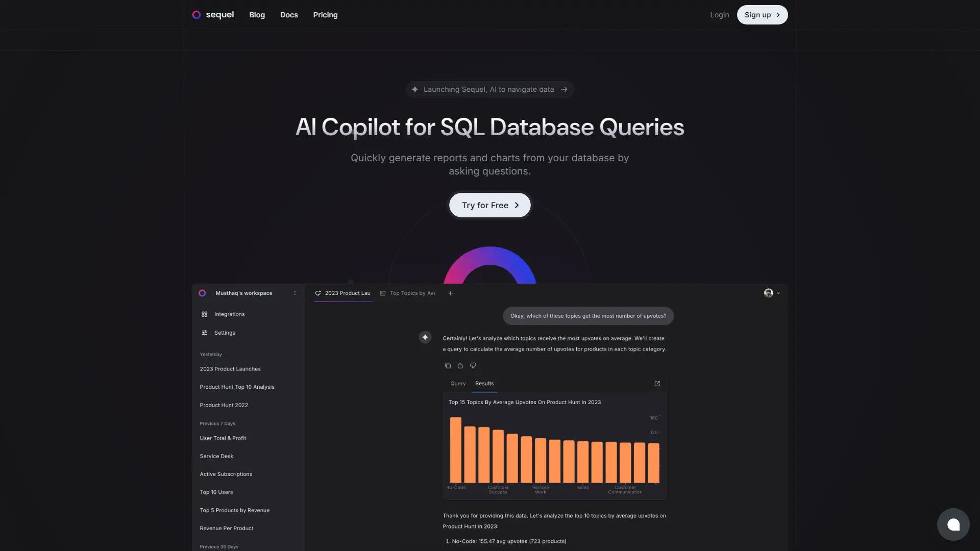Switch to the Query tab
980x551 pixels.
point(458,384)
